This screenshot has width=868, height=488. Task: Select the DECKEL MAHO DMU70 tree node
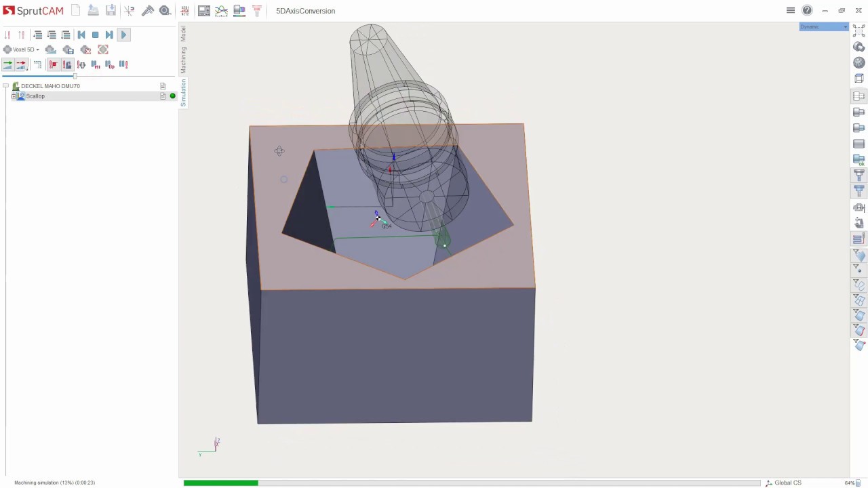click(50, 86)
